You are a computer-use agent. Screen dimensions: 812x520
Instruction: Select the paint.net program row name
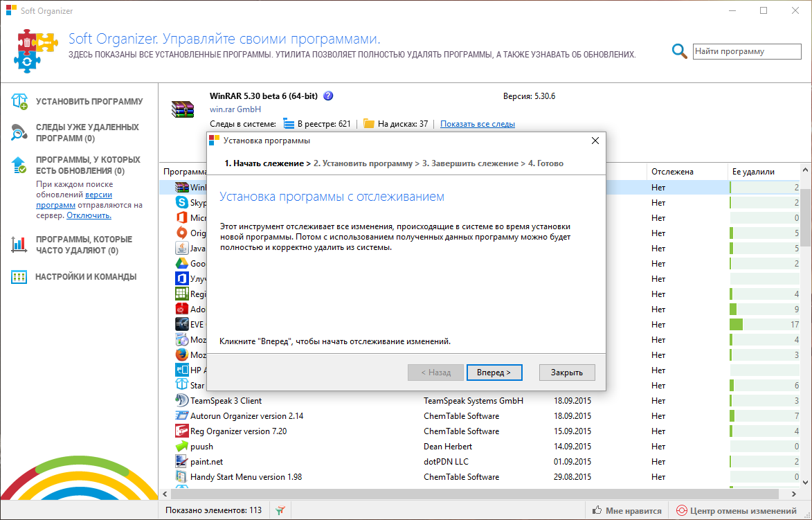[206, 461]
